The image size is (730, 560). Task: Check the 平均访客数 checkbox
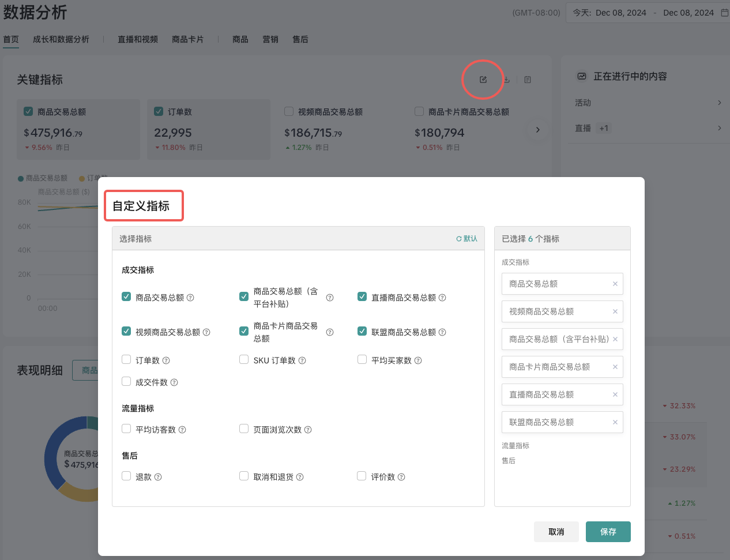126,429
